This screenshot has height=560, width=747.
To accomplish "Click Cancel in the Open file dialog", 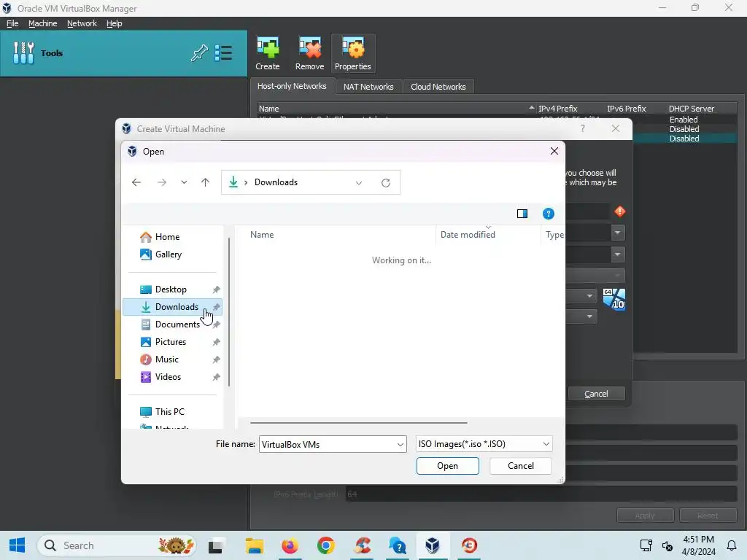I will [x=521, y=466].
